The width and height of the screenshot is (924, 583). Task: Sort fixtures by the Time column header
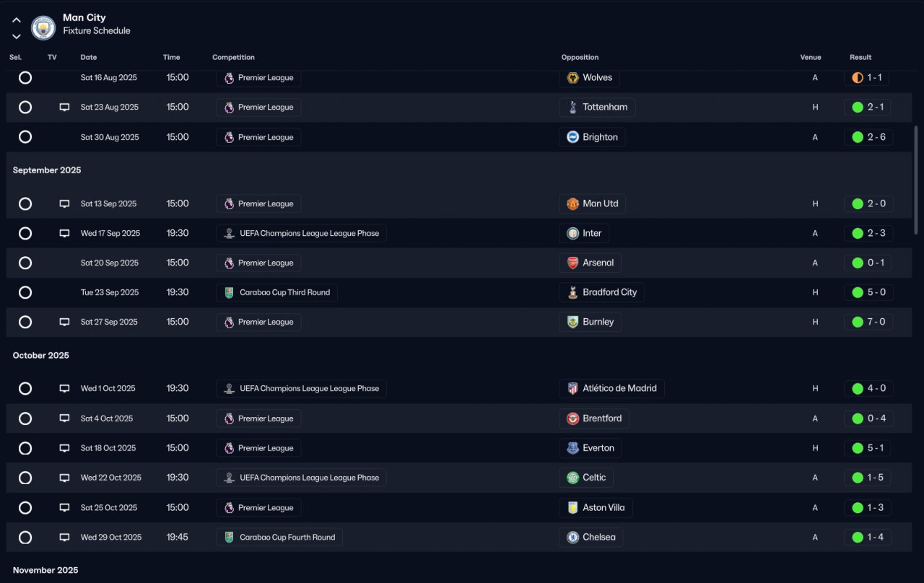pyautogui.click(x=172, y=57)
